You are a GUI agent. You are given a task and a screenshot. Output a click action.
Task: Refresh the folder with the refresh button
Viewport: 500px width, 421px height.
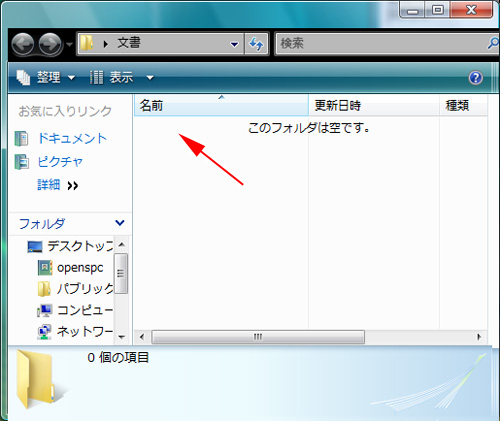256,44
